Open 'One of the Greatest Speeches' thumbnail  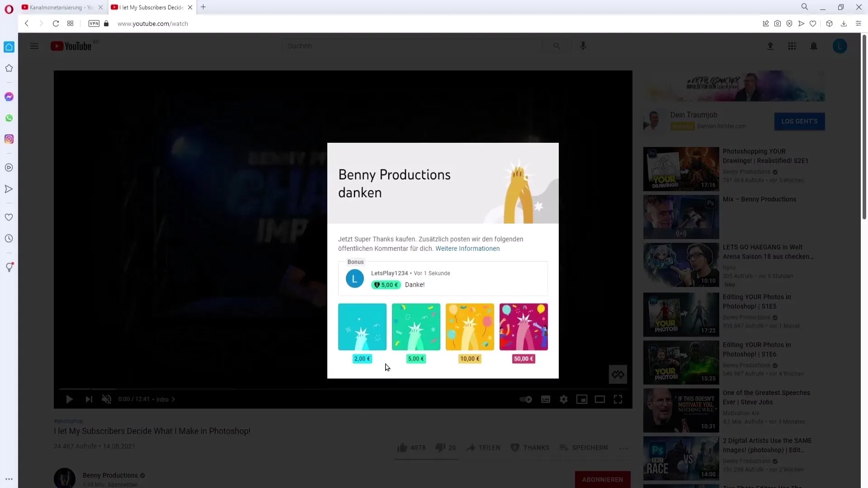(681, 410)
